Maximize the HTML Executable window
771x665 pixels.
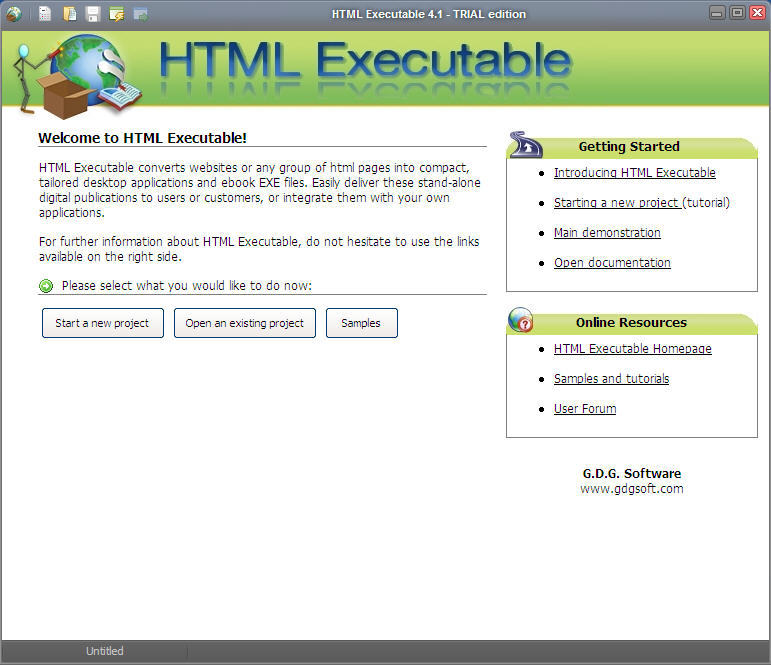[x=737, y=13]
